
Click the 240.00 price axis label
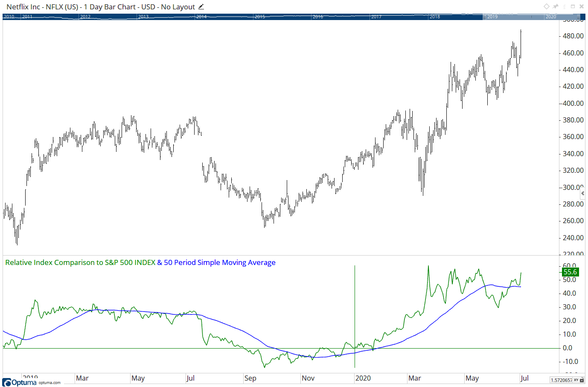[x=573, y=238]
